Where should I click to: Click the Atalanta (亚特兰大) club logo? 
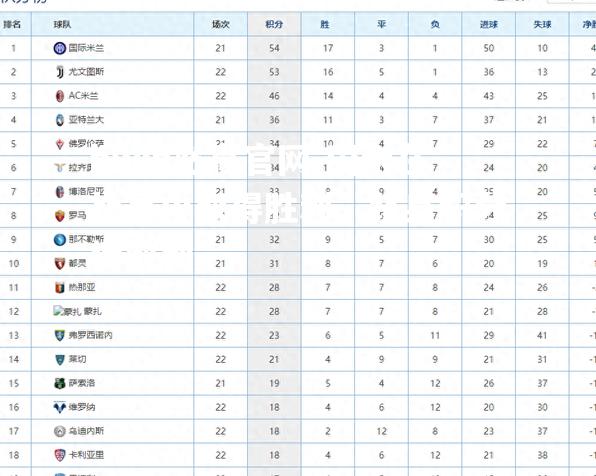pyautogui.click(x=60, y=120)
